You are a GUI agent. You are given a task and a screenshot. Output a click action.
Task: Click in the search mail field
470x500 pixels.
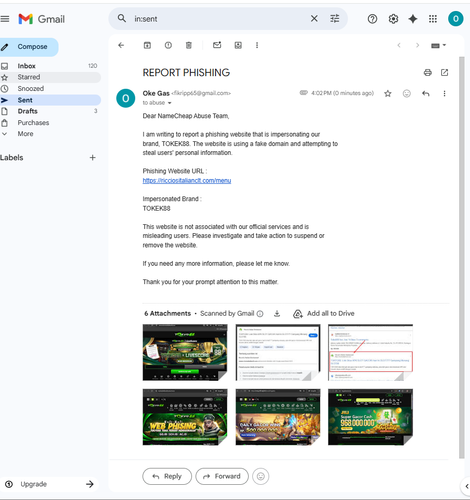[x=218, y=19]
